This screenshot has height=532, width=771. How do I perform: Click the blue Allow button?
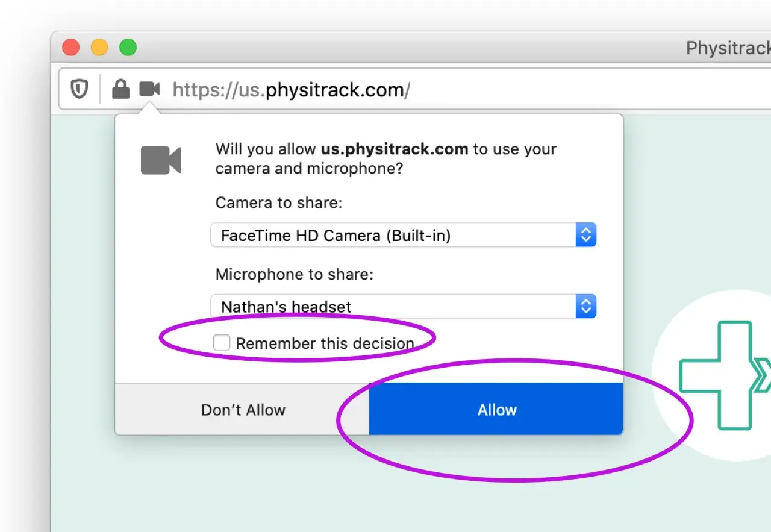(x=496, y=409)
